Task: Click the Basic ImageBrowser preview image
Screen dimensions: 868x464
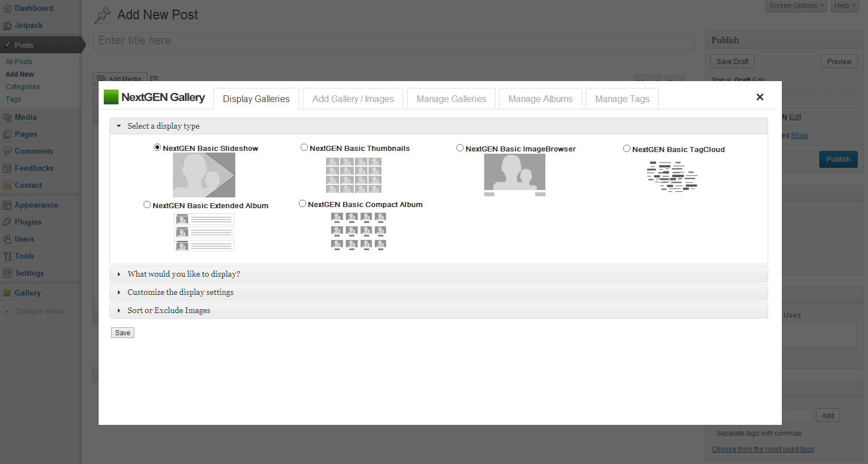Action: (x=515, y=175)
